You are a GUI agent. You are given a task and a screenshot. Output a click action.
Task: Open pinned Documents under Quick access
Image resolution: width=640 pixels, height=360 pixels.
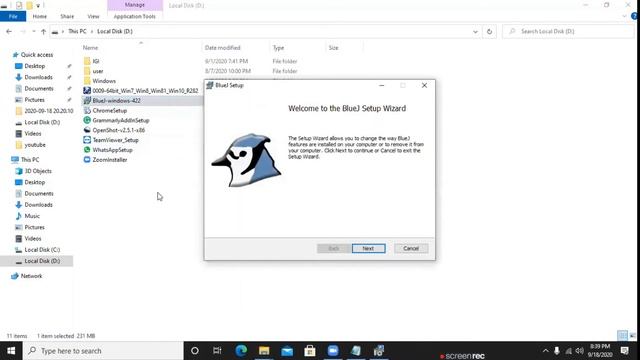coord(39,89)
